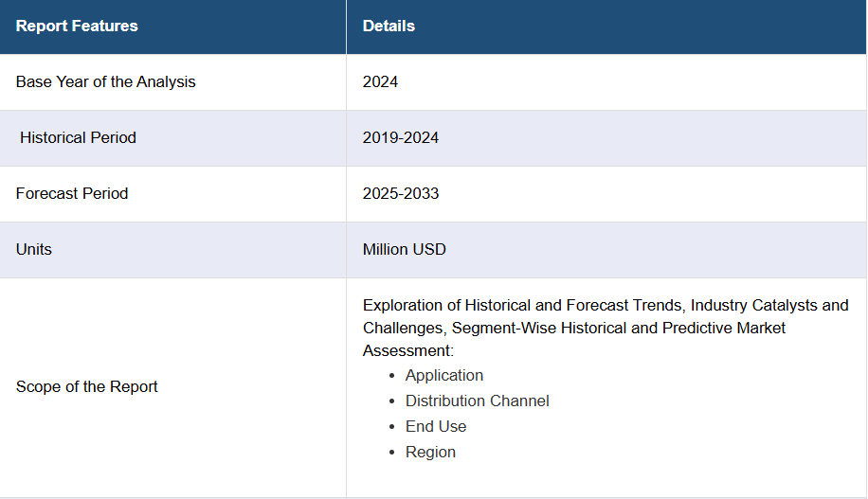Click the 'Distribution Channel' bullet item

click(x=478, y=401)
